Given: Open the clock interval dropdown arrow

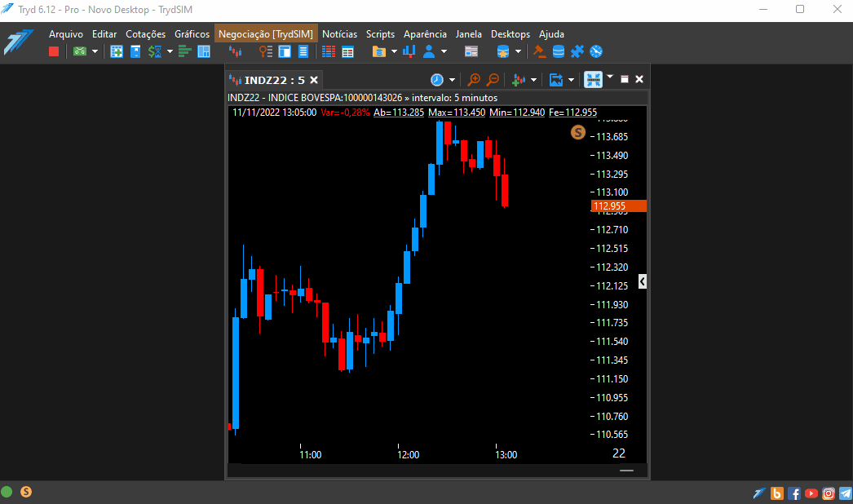Looking at the screenshot, I should (452, 80).
